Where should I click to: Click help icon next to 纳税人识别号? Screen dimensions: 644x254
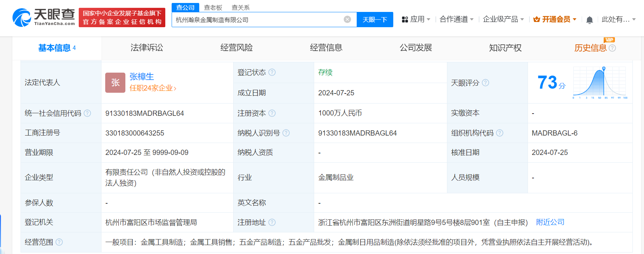point(286,133)
